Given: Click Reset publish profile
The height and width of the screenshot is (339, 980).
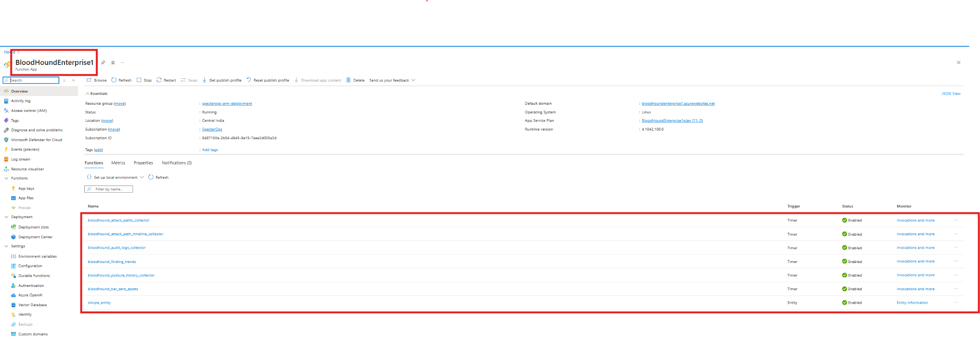Looking at the screenshot, I should pos(268,80).
